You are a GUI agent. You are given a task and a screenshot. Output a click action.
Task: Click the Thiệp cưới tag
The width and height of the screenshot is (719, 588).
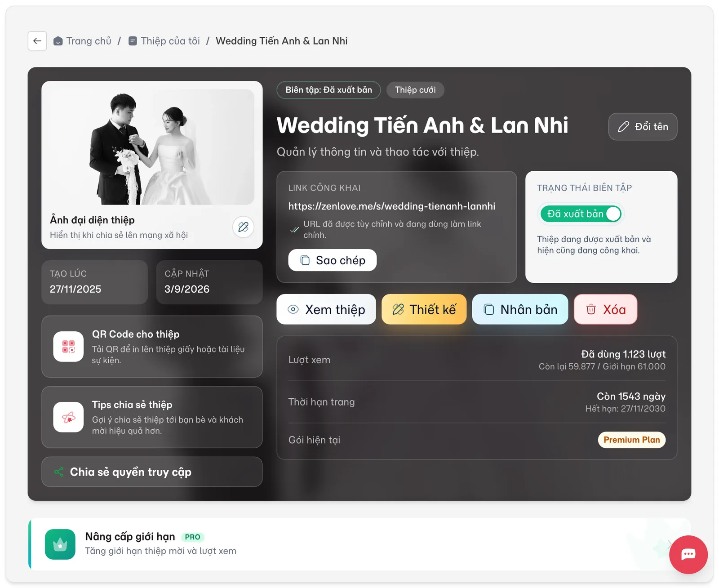[415, 90]
